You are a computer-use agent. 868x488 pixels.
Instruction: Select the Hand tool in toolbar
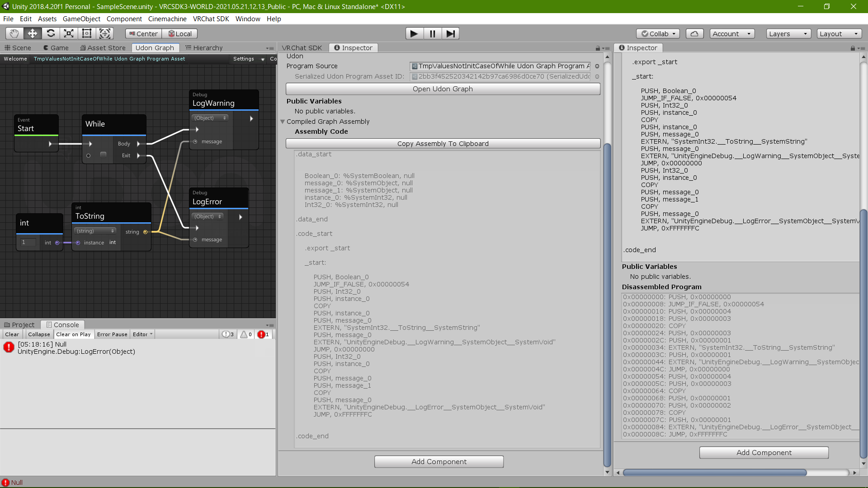tap(14, 33)
